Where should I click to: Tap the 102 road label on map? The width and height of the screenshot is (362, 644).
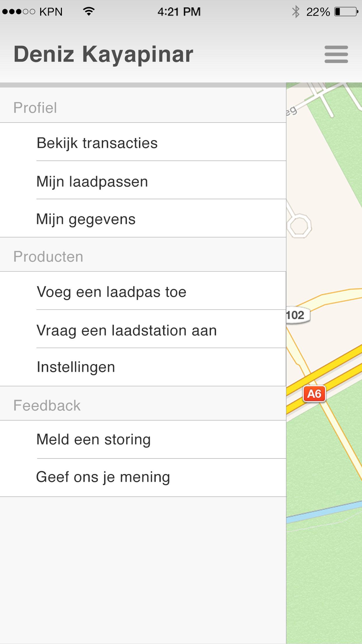296,315
